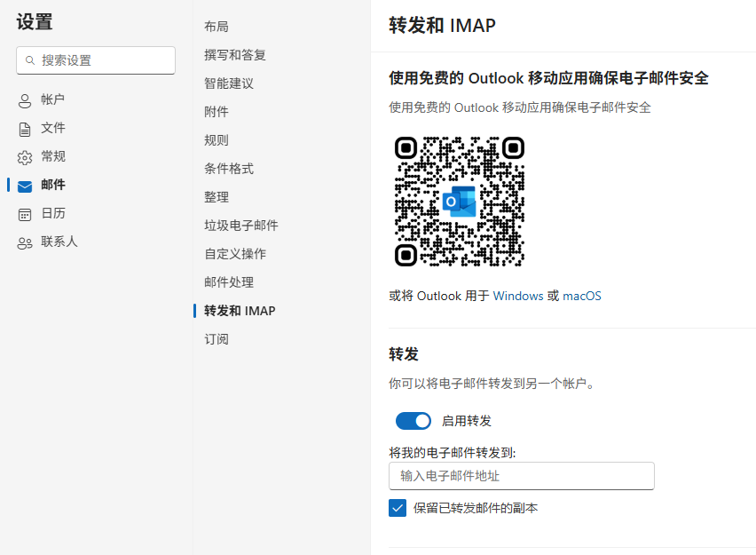Open 整理 settings page

(x=217, y=197)
